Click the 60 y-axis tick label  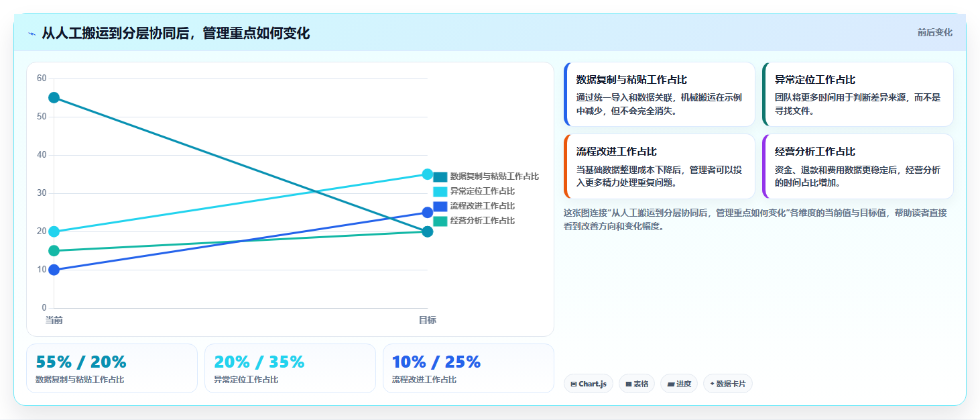tap(42, 78)
